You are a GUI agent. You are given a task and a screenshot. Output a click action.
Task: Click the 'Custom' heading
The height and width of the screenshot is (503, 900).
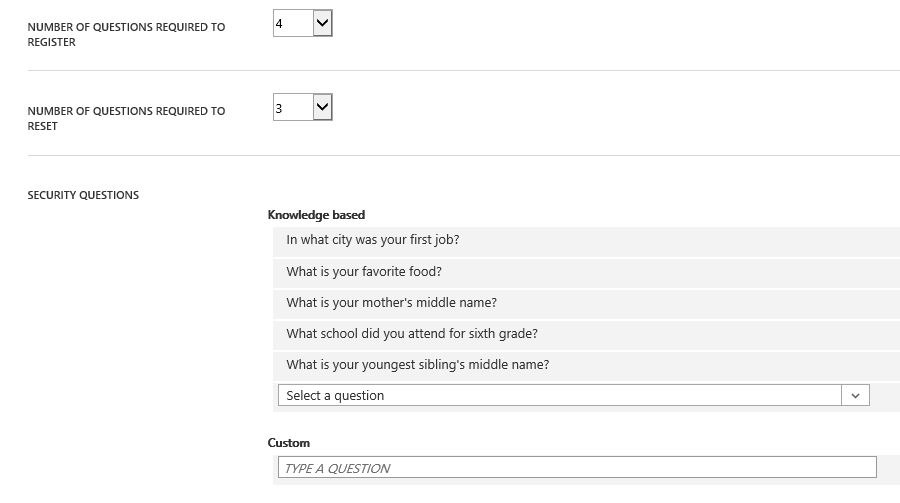[x=289, y=443]
